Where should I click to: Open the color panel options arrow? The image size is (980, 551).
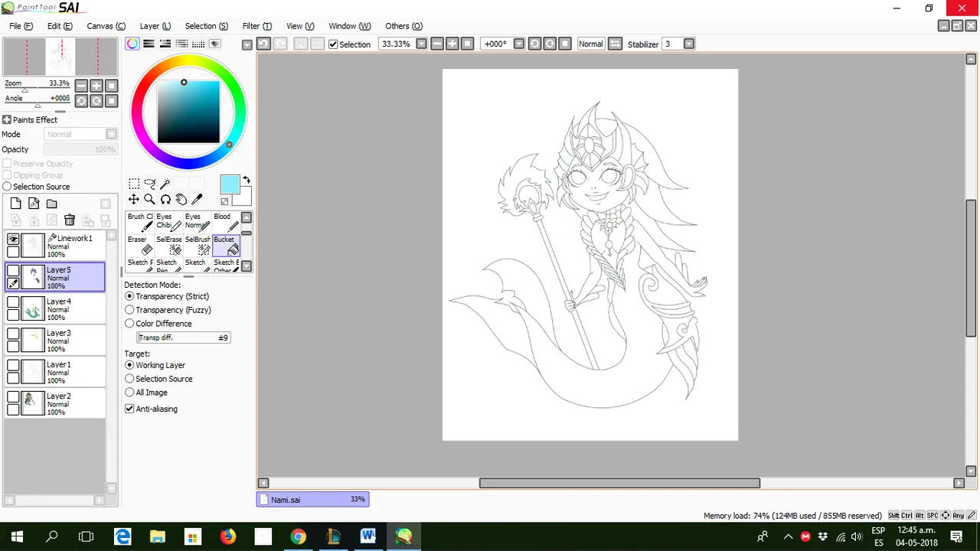tap(247, 44)
